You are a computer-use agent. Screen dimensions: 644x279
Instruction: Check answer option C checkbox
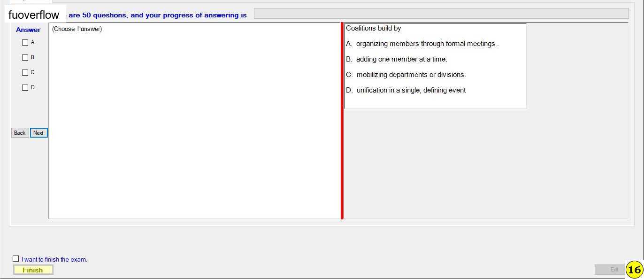tap(25, 72)
